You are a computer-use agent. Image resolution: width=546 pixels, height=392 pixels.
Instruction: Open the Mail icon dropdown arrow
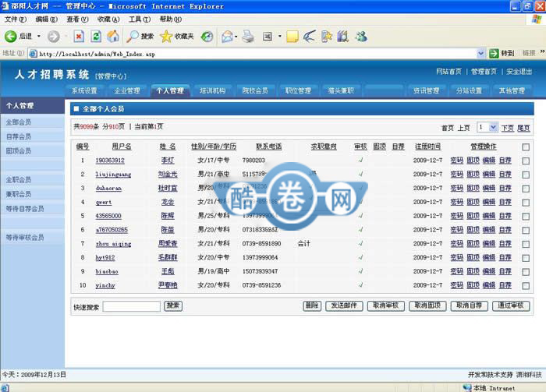(236, 36)
